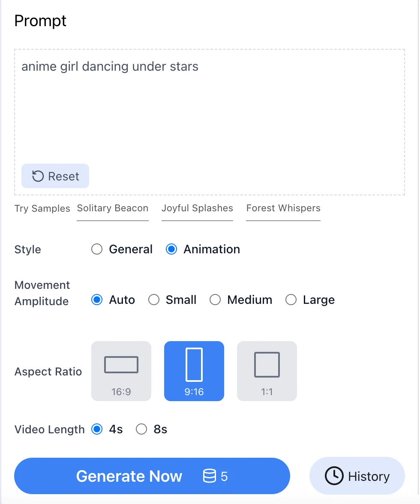Click inside the prompt text area
Image resolution: width=420 pixels, height=504 pixels.
coord(210,111)
